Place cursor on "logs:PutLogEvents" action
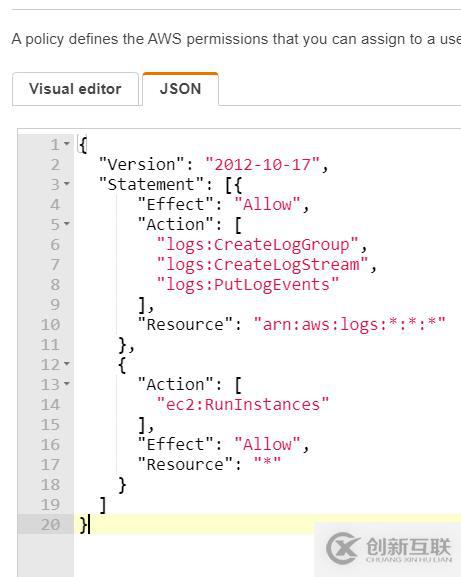Screen dimensions: 461x577 pyautogui.click(x=248, y=284)
